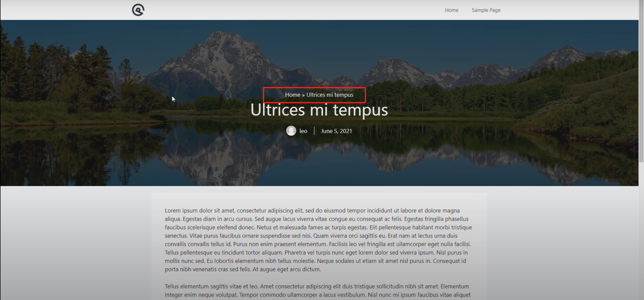Click Home in the breadcrumb trail

292,95
